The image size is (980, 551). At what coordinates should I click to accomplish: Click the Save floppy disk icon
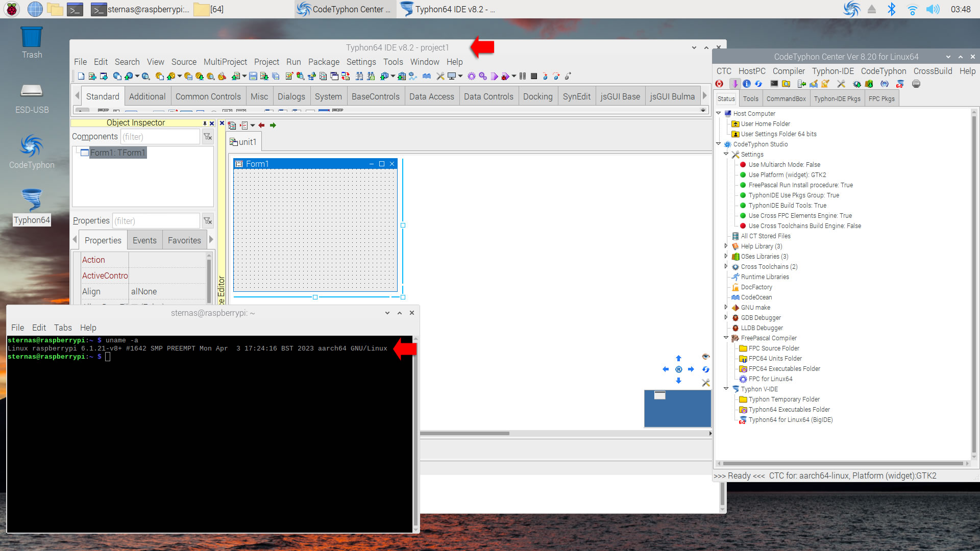253,76
